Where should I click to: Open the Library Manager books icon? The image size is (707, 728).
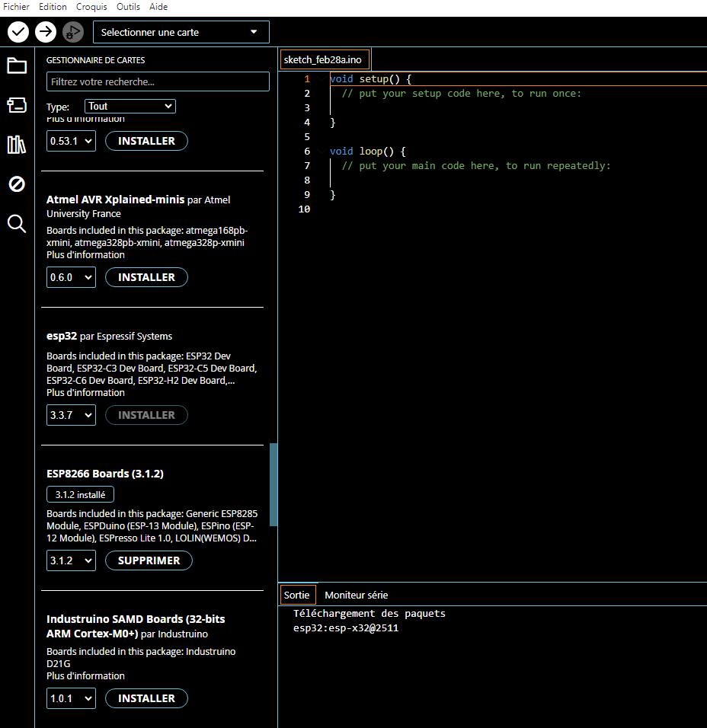click(17, 145)
